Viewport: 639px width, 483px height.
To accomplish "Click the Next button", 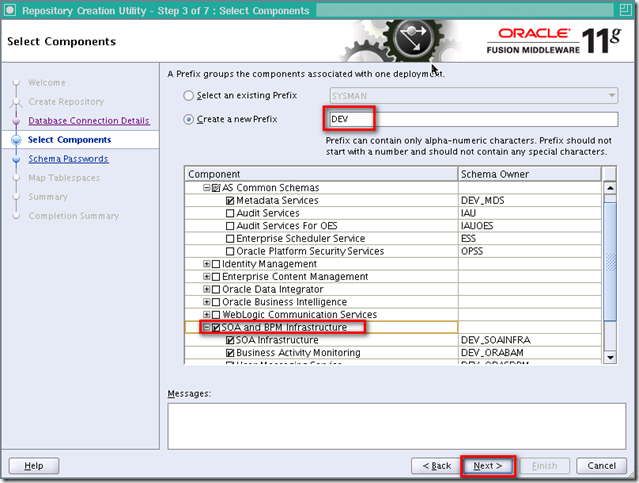I will pos(488,465).
